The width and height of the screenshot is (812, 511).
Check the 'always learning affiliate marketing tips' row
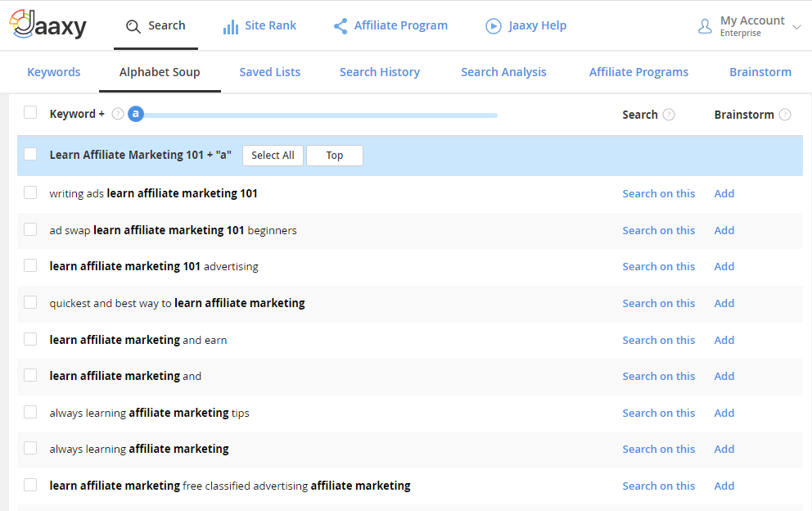(x=30, y=413)
